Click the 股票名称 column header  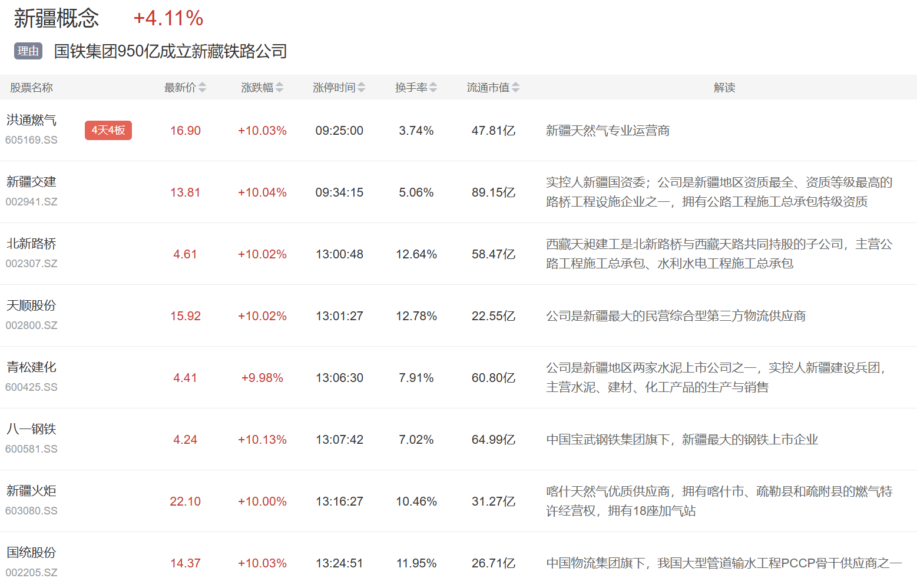click(x=32, y=88)
